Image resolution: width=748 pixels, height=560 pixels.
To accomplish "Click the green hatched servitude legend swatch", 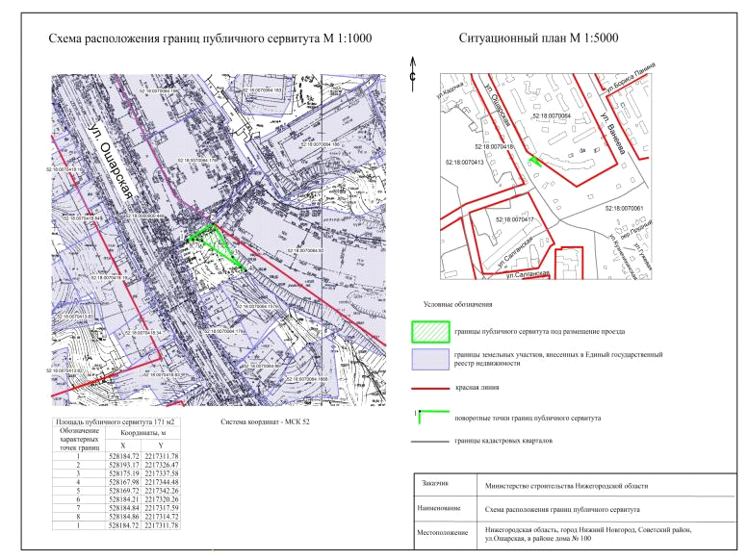I will (x=430, y=332).
